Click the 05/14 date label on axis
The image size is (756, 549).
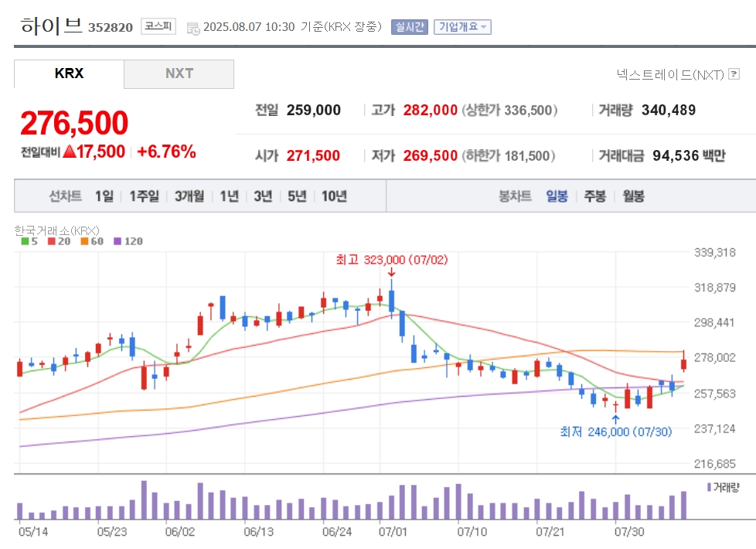point(33,532)
